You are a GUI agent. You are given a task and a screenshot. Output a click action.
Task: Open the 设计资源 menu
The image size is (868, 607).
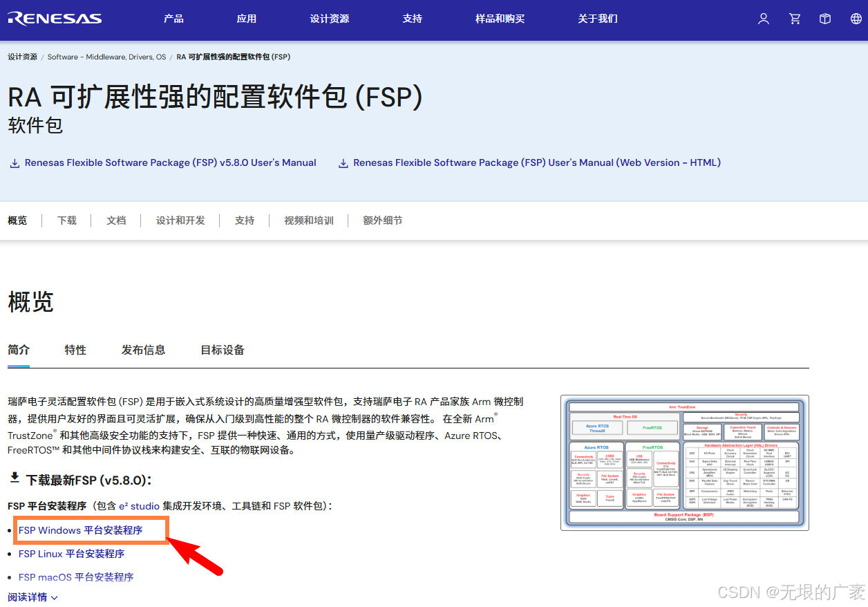coord(330,19)
